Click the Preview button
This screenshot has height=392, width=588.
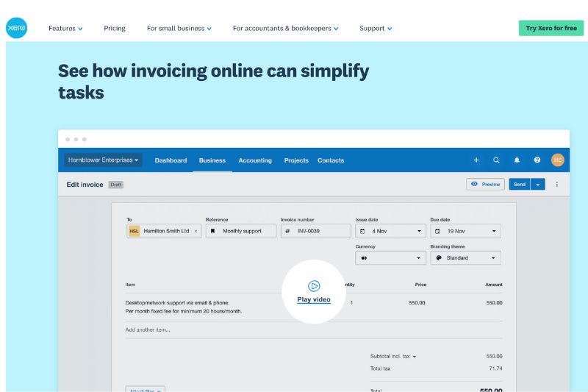click(x=485, y=184)
